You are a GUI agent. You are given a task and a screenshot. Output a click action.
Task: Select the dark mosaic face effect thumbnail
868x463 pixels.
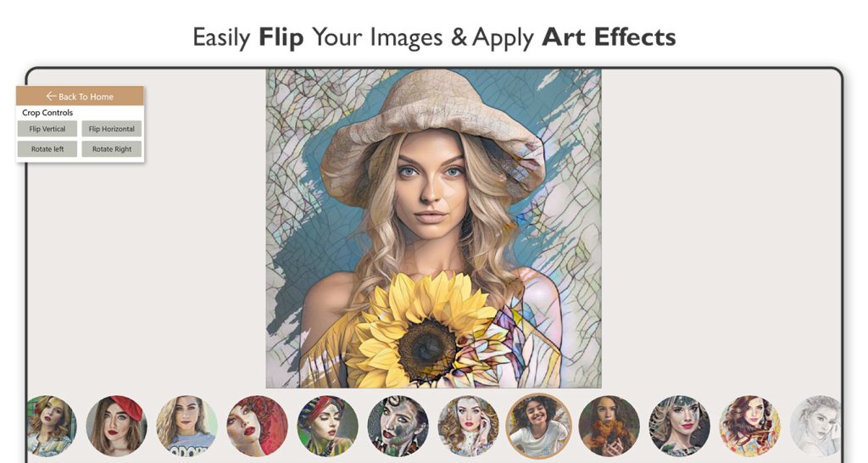click(x=398, y=426)
